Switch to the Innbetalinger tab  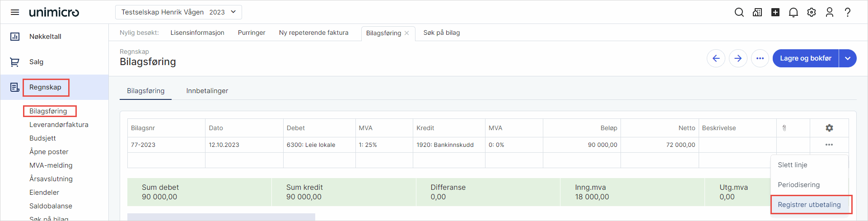click(x=207, y=91)
